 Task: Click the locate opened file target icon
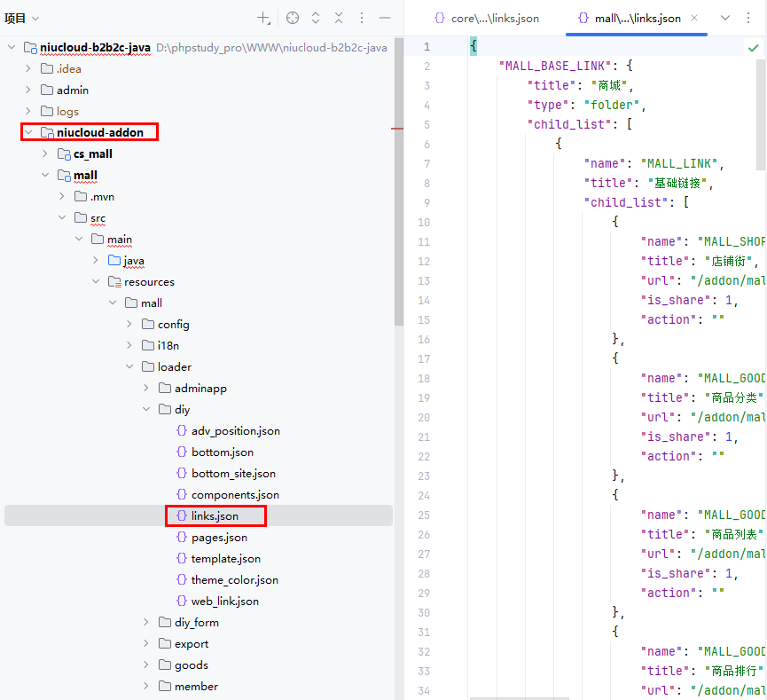click(293, 18)
